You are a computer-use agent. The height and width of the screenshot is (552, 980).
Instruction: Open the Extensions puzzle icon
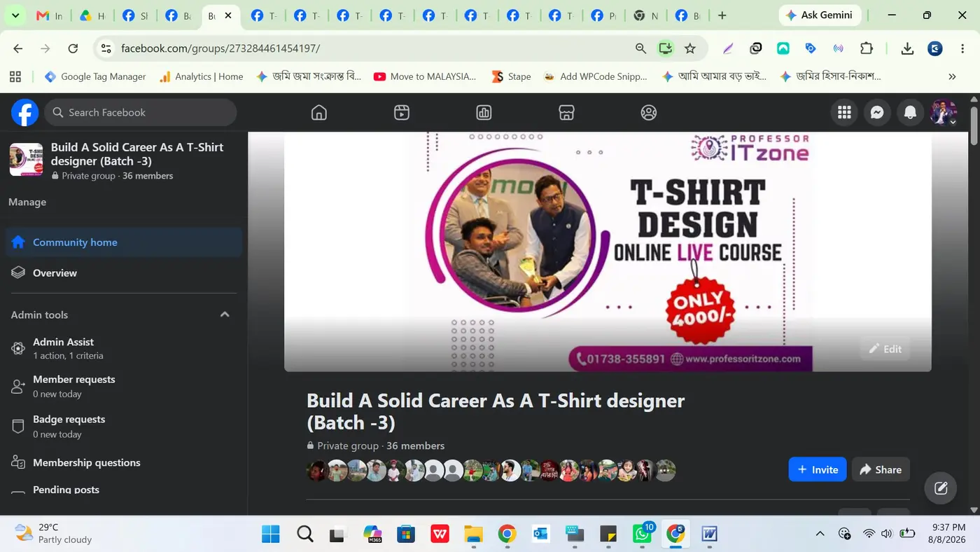pyautogui.click(x=867, y=48)
